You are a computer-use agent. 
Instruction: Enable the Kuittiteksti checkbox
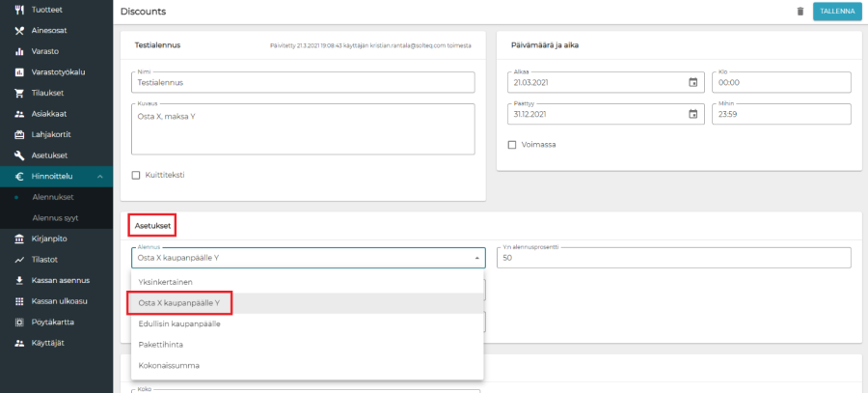(x=136, y=175)
